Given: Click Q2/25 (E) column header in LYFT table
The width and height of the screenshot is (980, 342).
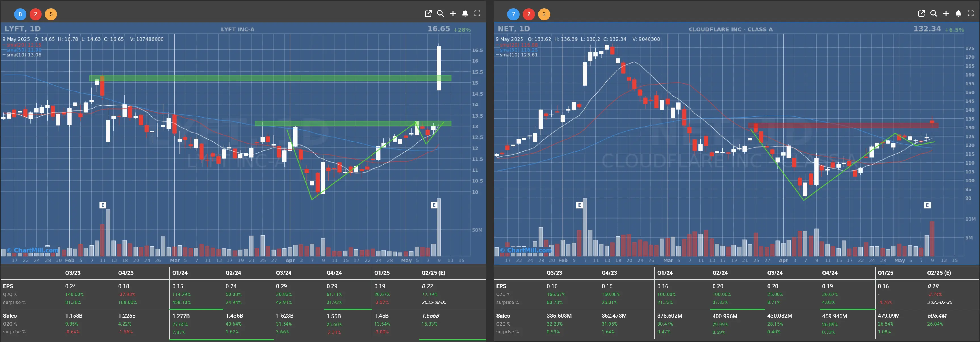Looking at the screenshot, I should (433, 273).
